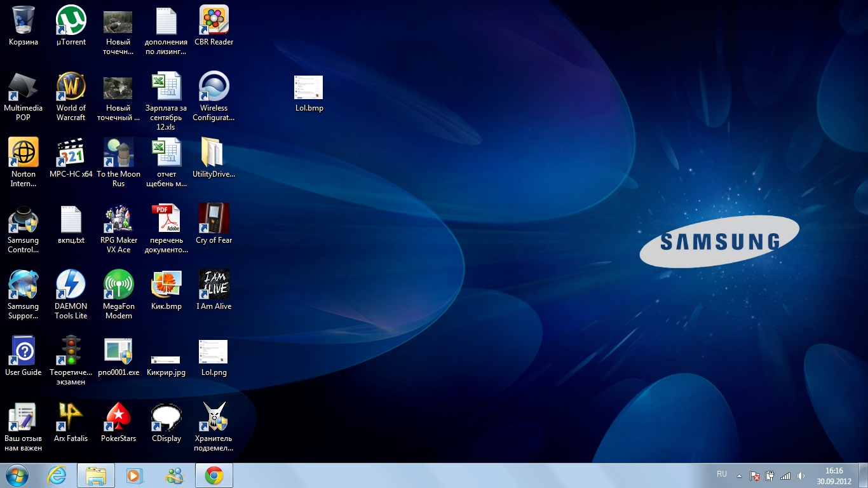868x488 pixels.
Task: Click the power plug tray icon
Action: click(770, 475)
